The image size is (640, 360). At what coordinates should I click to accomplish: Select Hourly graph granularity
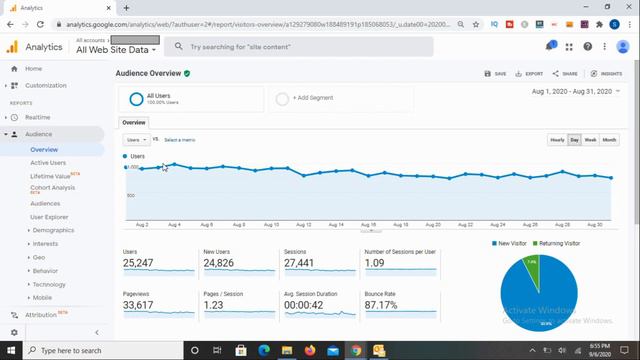[x=557, y=140]
